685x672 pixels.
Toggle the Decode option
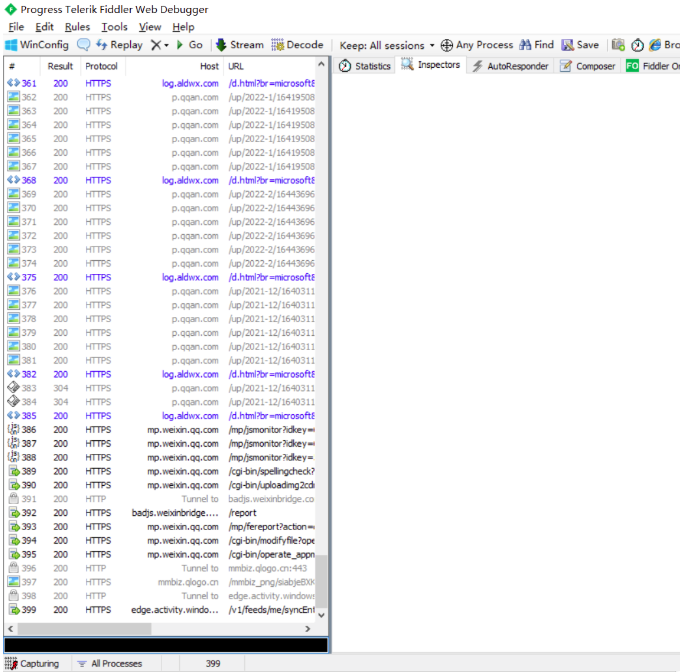pyautogui.click(x=297, y=45)
